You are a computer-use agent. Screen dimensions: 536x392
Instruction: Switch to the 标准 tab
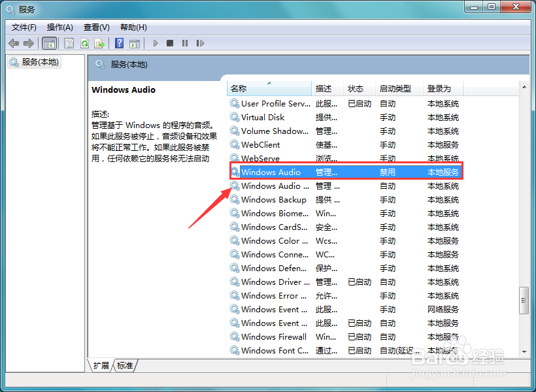pos(125,365)
